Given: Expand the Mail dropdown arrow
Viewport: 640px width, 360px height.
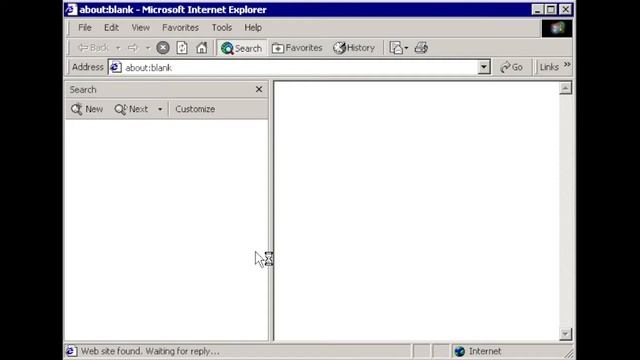Looking at the screenshot, I should coord(406,48).
